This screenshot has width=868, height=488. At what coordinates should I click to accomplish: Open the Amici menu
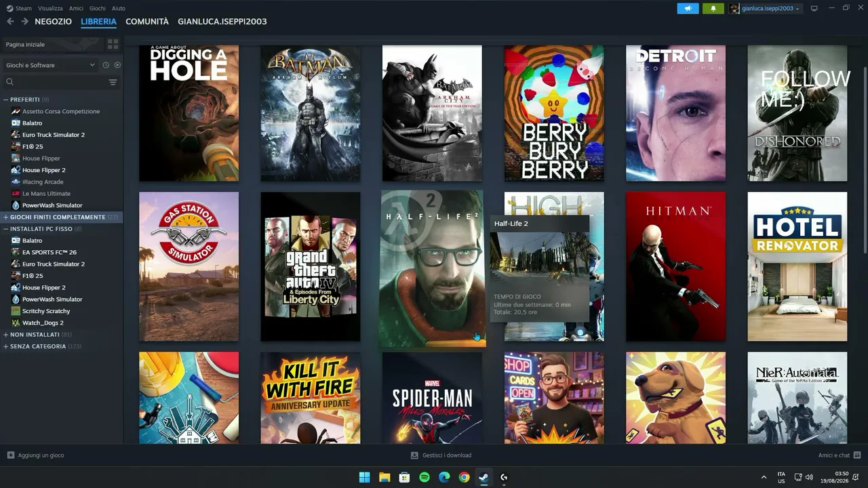tap(76, 8)
